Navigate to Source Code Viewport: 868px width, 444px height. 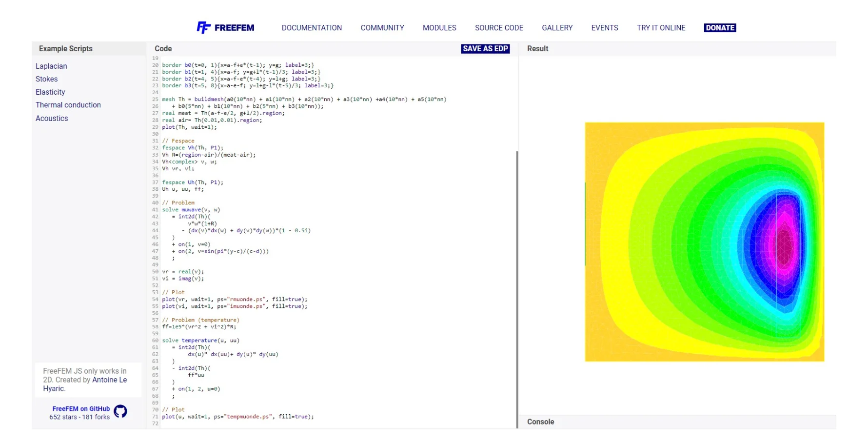[499, 28]
